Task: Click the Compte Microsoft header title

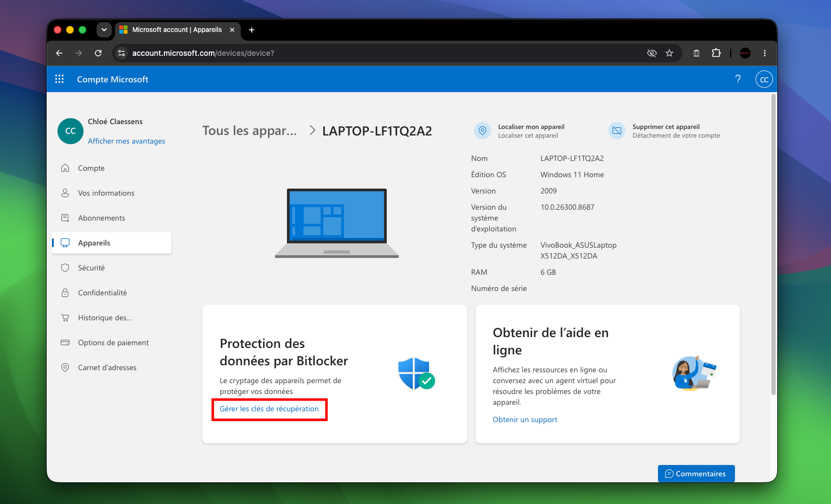Action: click(113, 79)
